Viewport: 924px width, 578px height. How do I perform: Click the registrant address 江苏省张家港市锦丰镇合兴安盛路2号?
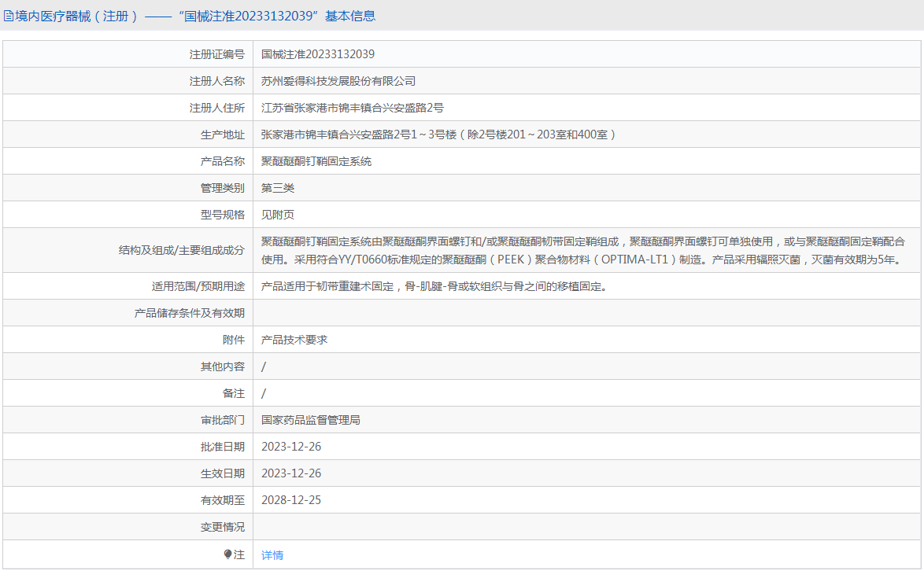(x=353, y=108)
